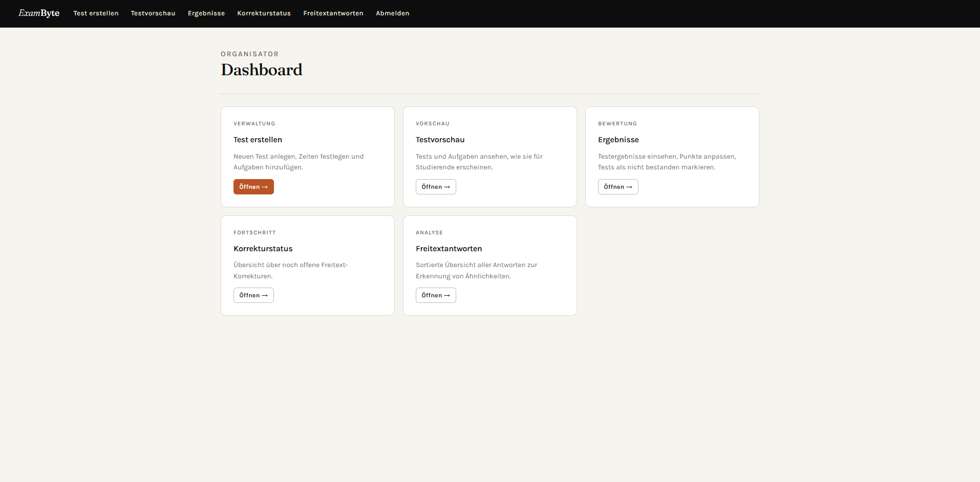The height and width of the screenshot is (482, 980).
Task: Click the ORGANISATOR label above heading
Action: (250, 54)
